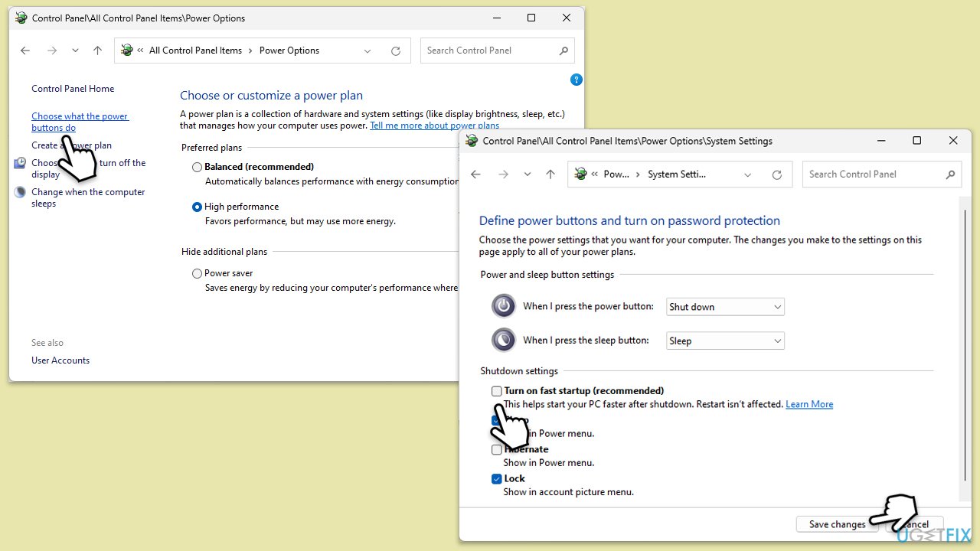Minimize the Power Options window
980x551 pixels.
click(x=496, y=18)
